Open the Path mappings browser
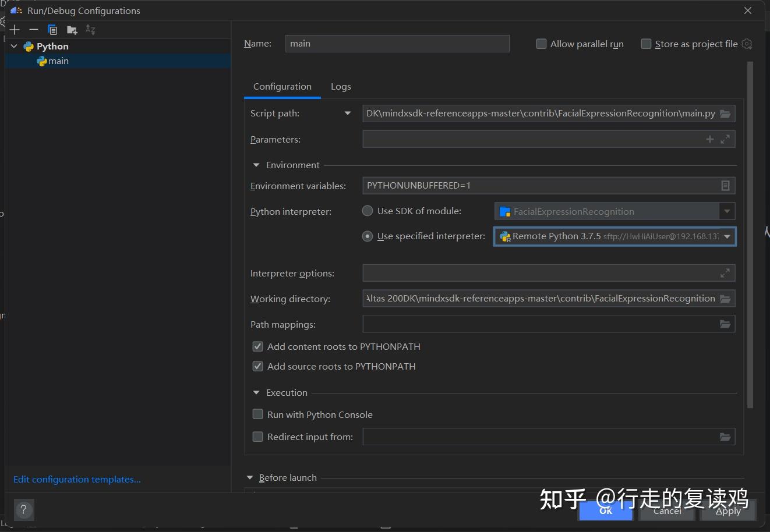The height and width of the screenshot is (532, 770). tap(725, 324)
